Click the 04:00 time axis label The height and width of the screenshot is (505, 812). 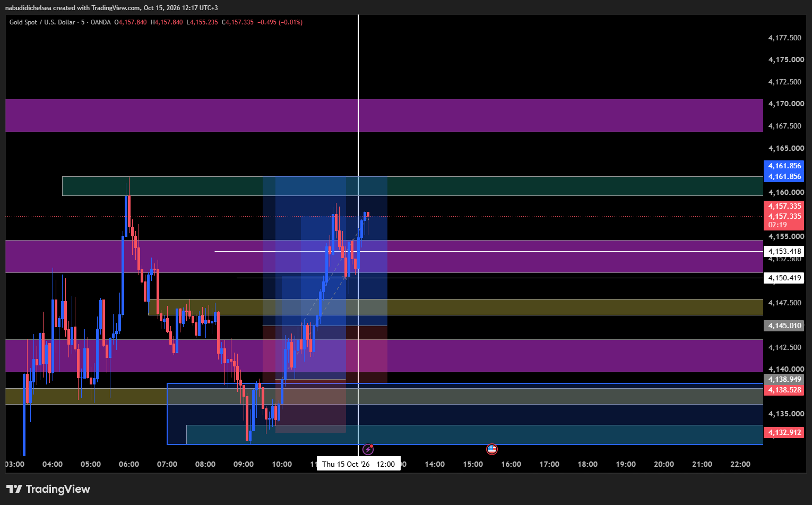53,464
